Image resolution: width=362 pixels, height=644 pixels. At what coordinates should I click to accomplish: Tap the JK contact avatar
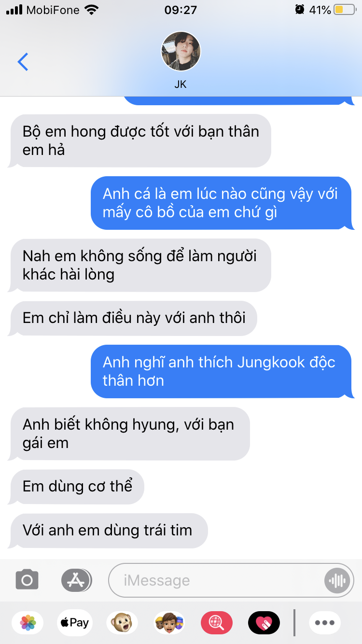[181, 51]
